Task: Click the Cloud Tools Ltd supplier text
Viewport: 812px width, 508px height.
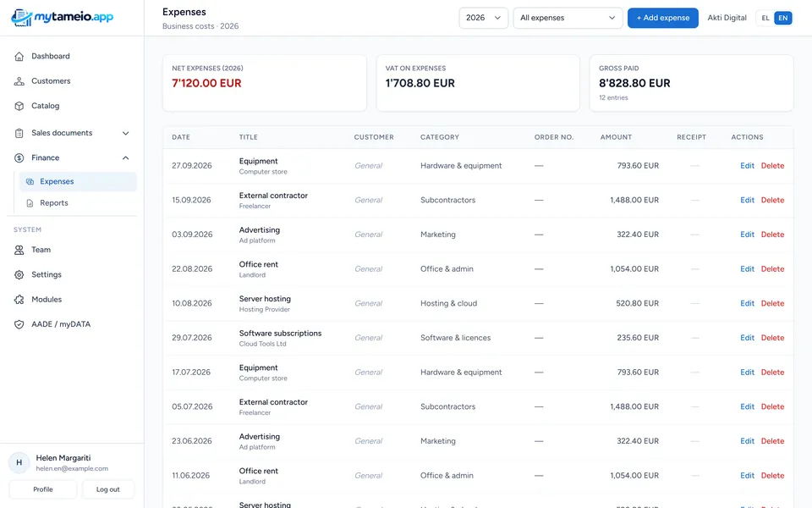Action: pyautogui.click(x=262, y=344)
